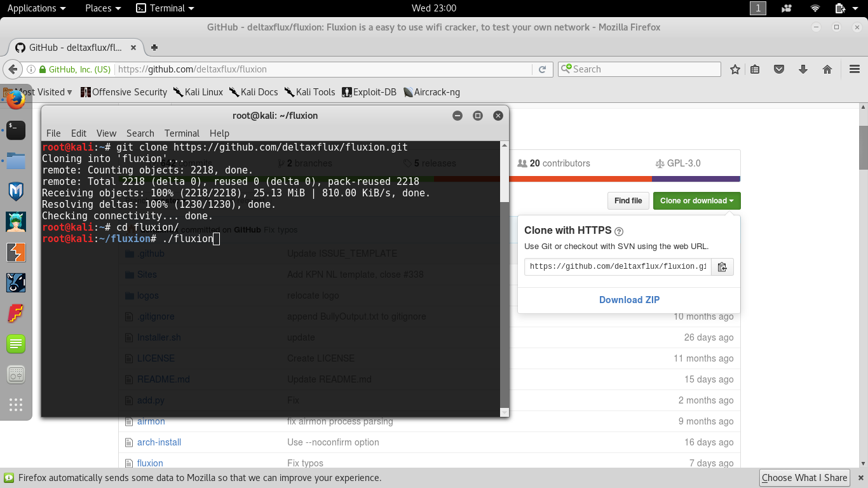Open GPL-3.0 license link
Screen dimensions: 868x488
coord(678,163)
